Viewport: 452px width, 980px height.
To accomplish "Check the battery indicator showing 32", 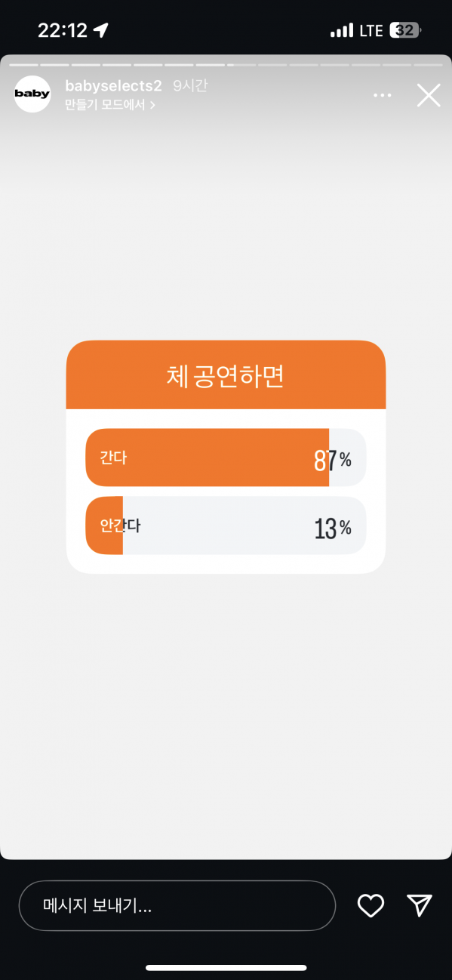I will pyautogui.click(x=406, y=30).
